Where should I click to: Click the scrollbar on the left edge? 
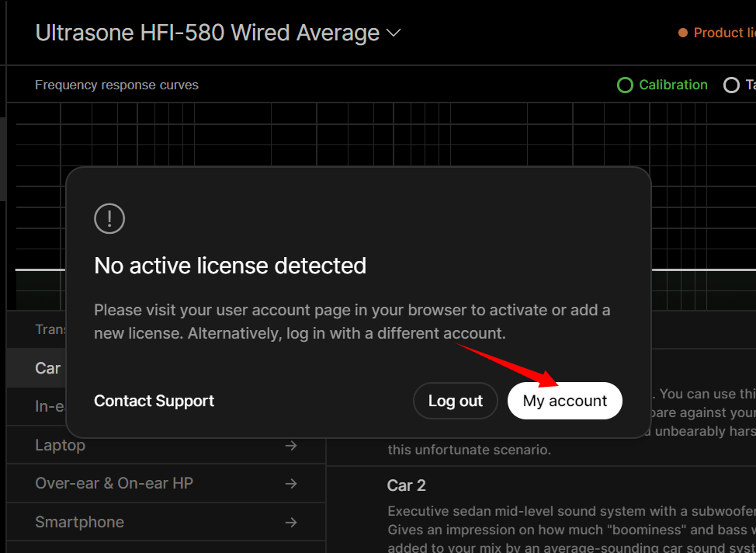pyautogui.click(x=3, y=159)
